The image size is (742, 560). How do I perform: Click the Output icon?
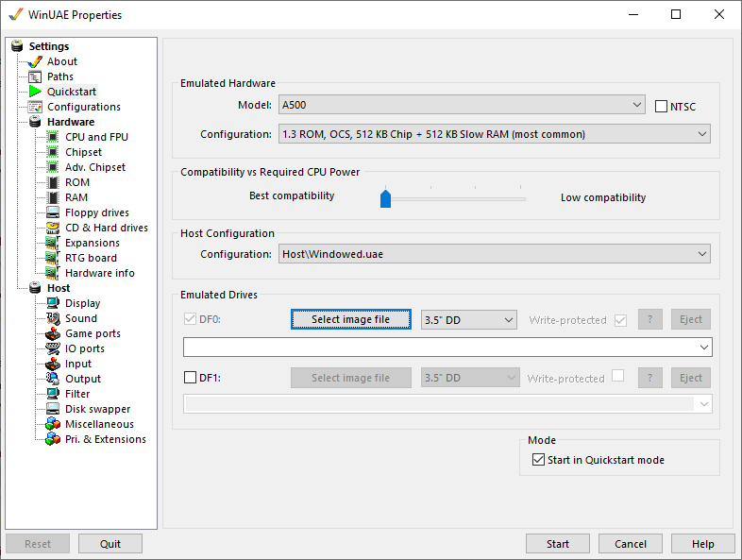(x=53, y=379)
